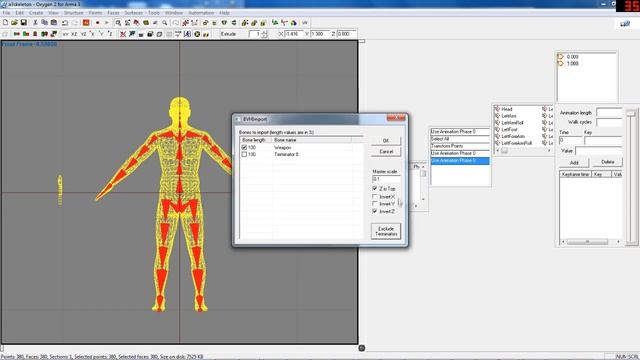Click the red record dot icon
Screen dimensions: 640x360
(x=97, y=22)
